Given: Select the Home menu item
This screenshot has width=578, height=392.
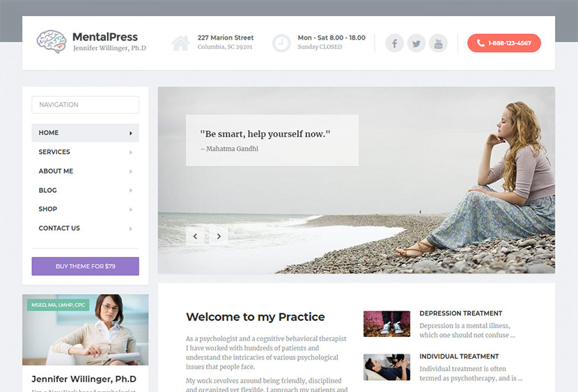Looking at the screenshot, I should pyautogui.click(x=85, y=132).
